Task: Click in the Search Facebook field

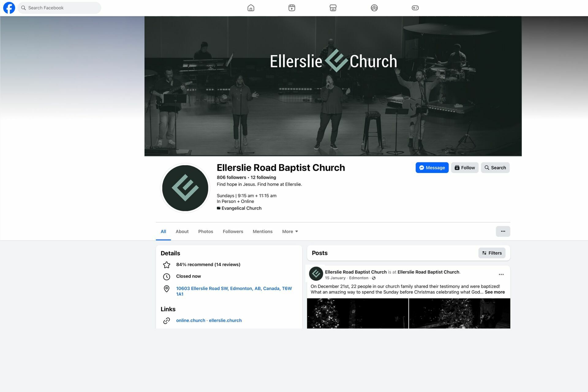Action: pos(59,8)
